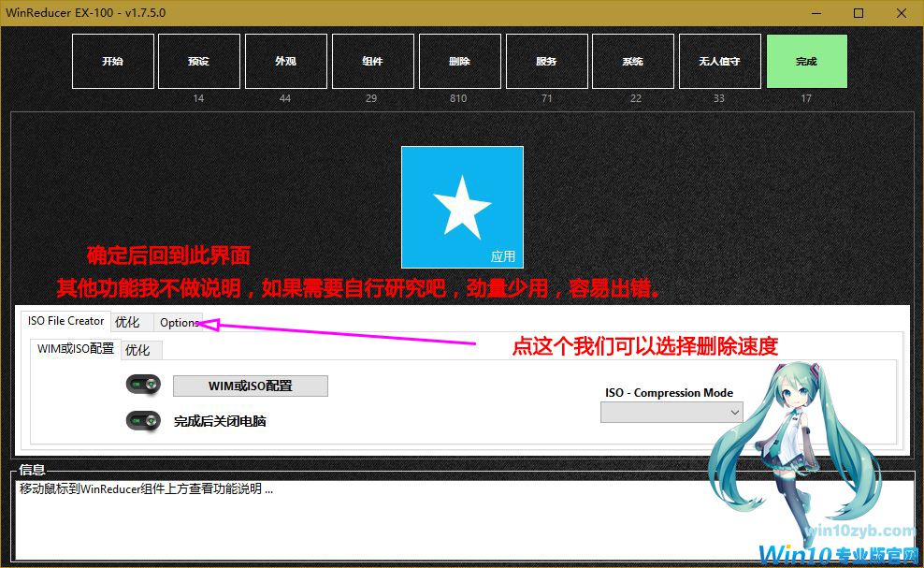Open the 删除 remove tile
Viewport: 924px width, 568px height.
(459, 62)
